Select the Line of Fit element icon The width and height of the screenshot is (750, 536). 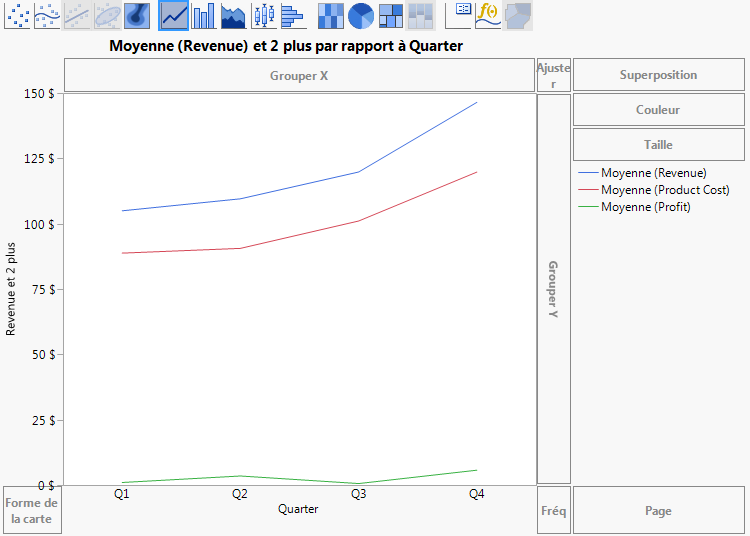77,15
